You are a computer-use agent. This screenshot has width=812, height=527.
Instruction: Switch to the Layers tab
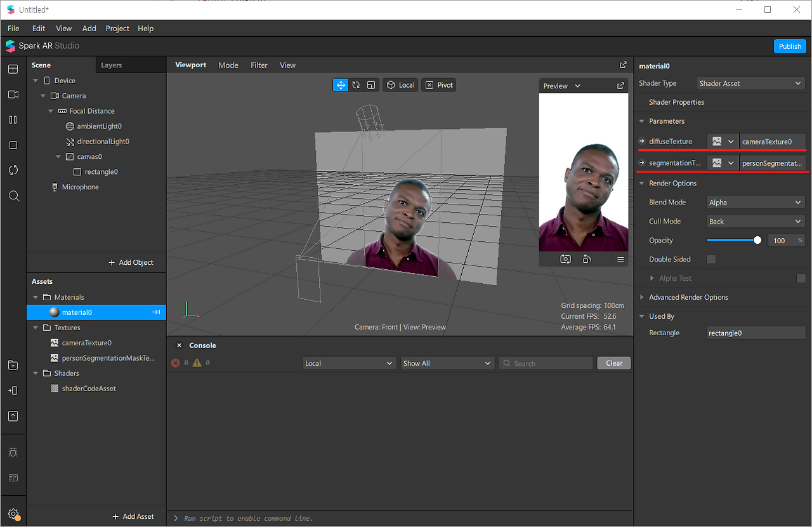click(111, 65)
